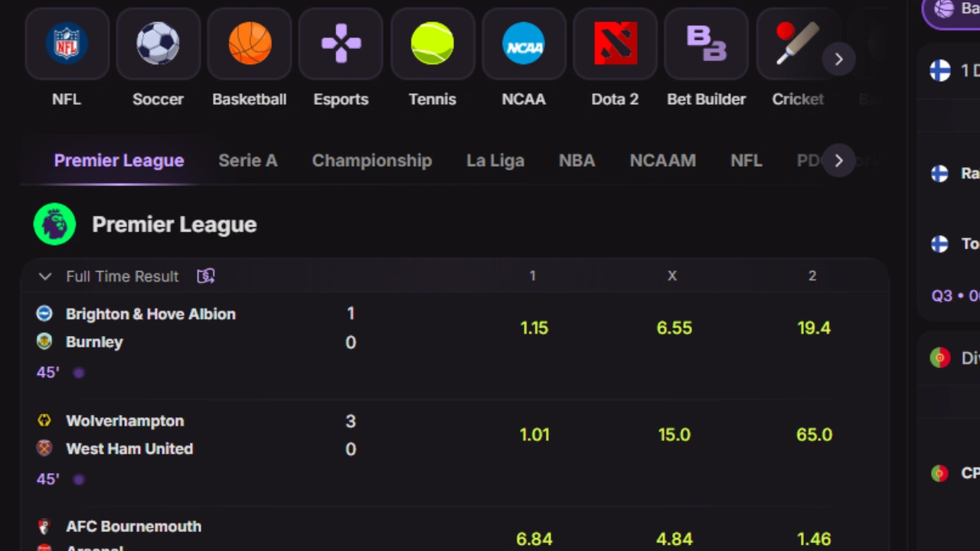Screen dimensions: 980x551
Task: Select the Soccer ball icon
Action: click(x=158, y=44)
